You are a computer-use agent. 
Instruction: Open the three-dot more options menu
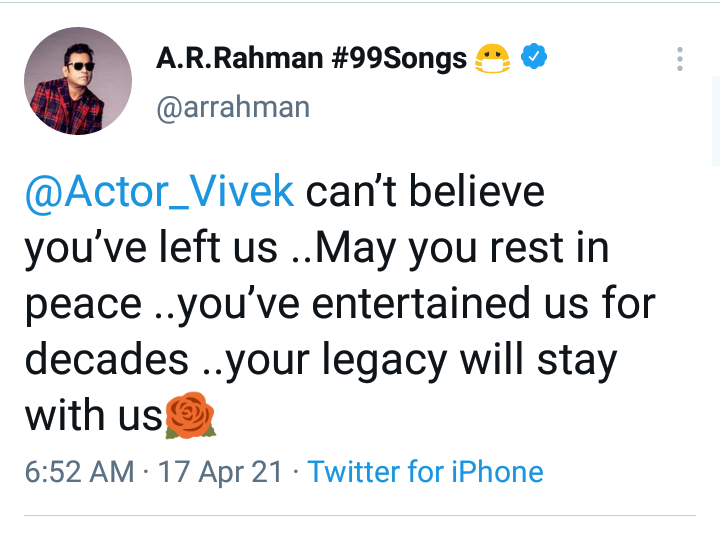(680, 59)
